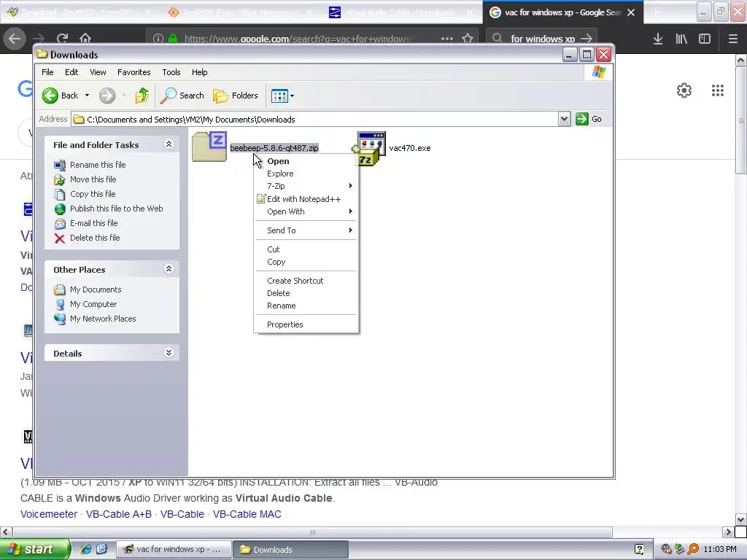Toggle the Folders pane button
The image size is (747, 560).
[x=236, y=96]
